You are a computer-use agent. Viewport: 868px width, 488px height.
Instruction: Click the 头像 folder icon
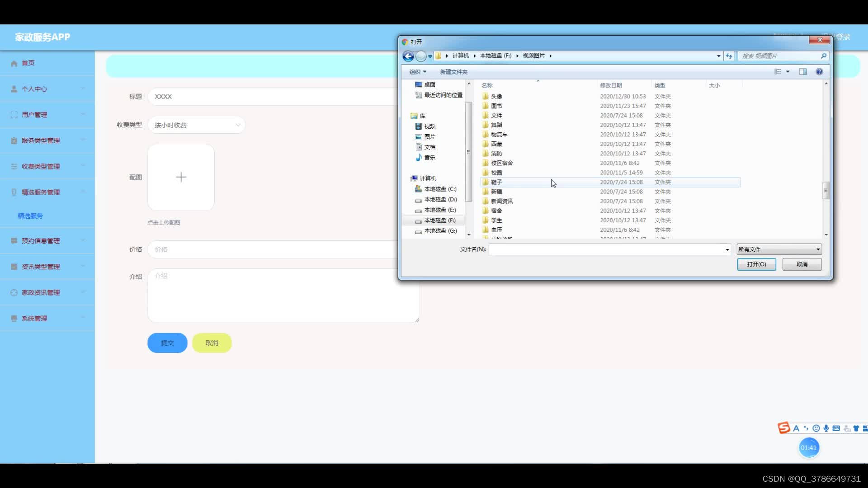point(486,96)
